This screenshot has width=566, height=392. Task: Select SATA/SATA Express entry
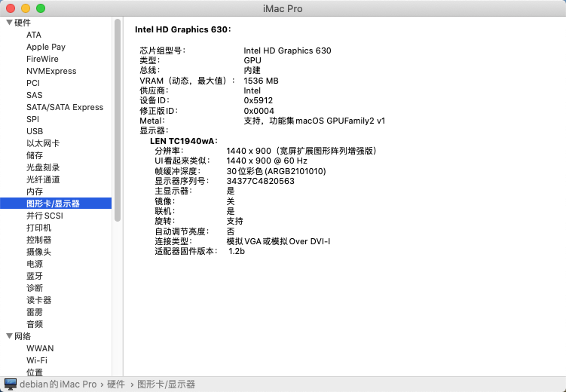pyautogui.click(x=65, y=107)
